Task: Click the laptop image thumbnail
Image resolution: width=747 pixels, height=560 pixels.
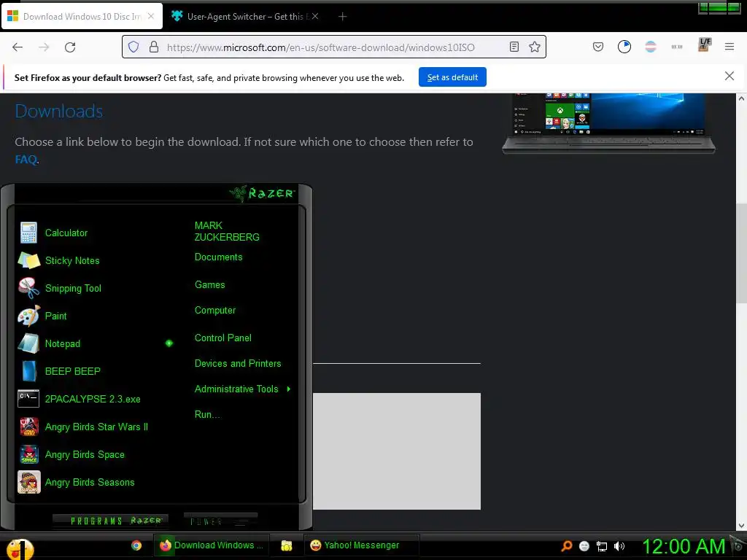Action: [x=608, y=123]
